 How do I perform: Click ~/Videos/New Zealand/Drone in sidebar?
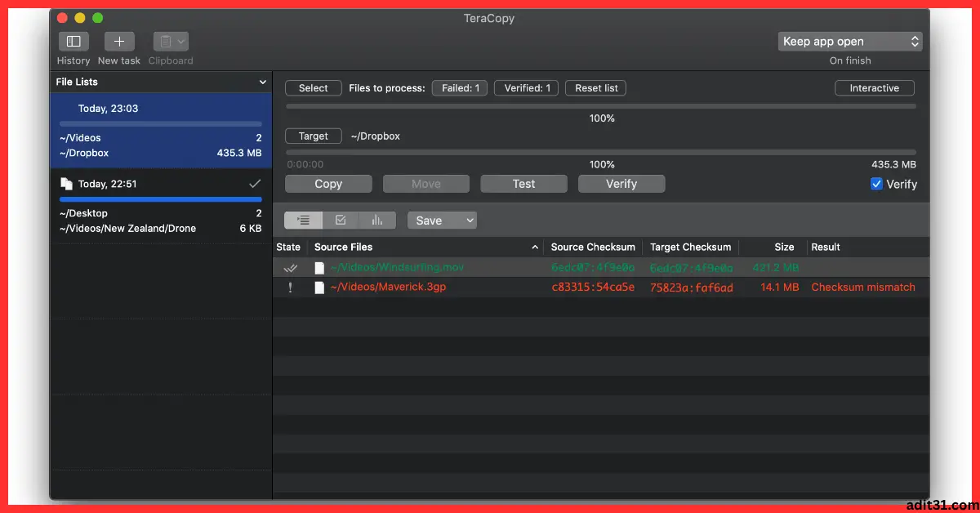pos(127,229)
